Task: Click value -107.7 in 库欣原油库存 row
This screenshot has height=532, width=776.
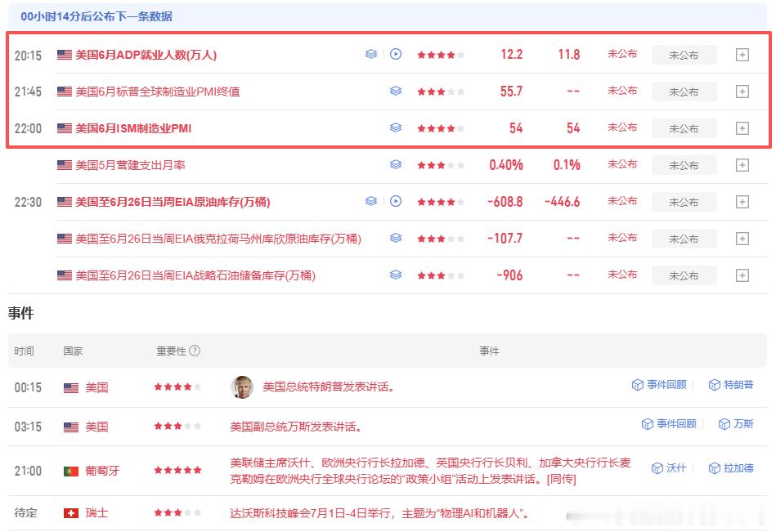Action: [505, 239]
